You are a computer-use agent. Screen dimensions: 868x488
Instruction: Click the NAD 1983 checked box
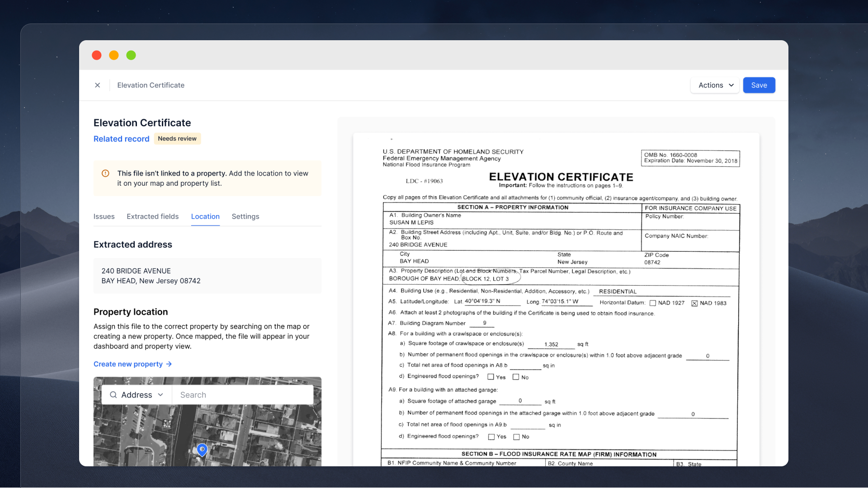[694, 303]
